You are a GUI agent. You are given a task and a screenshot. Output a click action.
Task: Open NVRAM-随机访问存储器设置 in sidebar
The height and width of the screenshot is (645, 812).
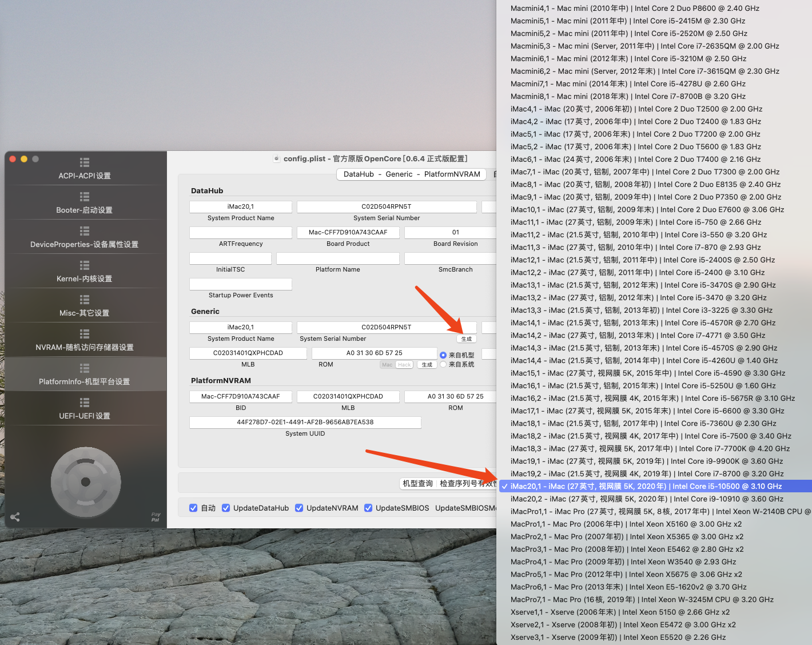click(85, 340)
